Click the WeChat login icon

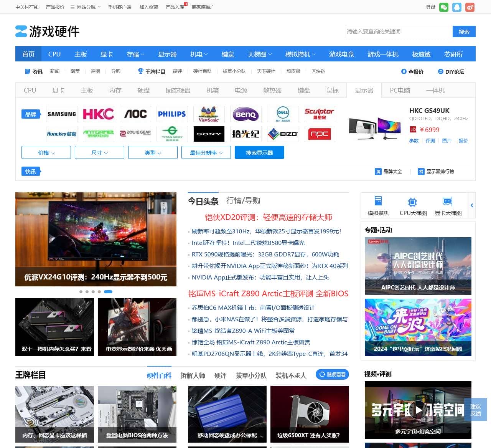(444, 7)
